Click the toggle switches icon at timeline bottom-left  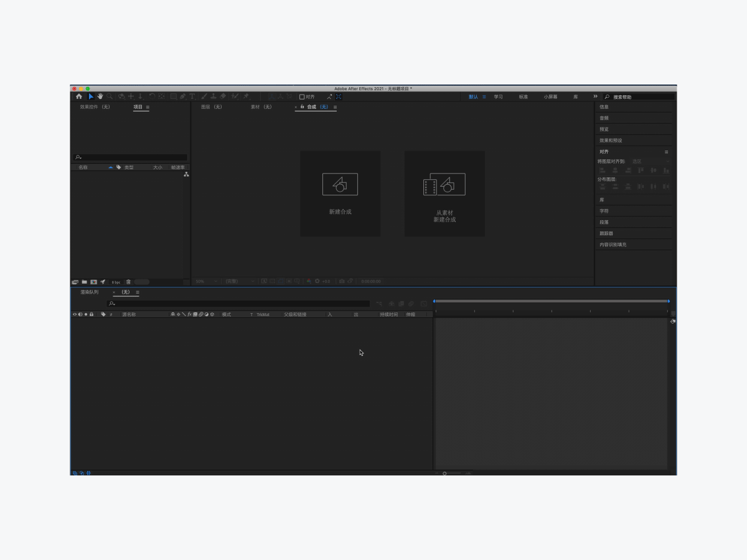[x=75, y=473]
